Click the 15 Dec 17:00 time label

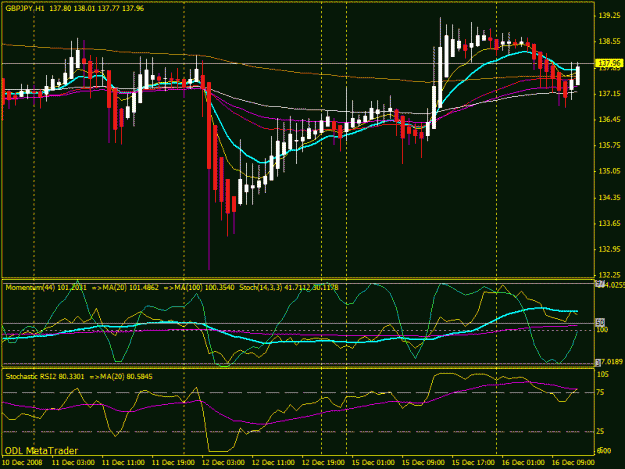(x=474, y=463)
